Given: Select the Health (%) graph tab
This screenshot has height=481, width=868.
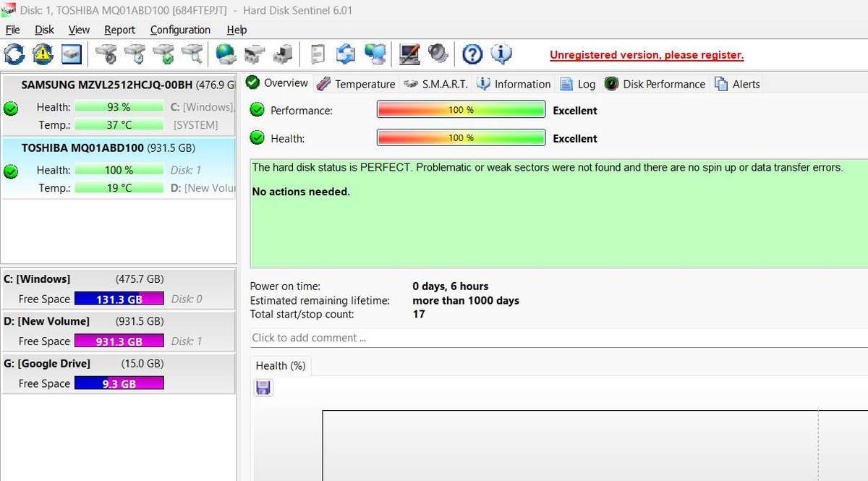Looking at the screenshot, I should tap(281, 366).
